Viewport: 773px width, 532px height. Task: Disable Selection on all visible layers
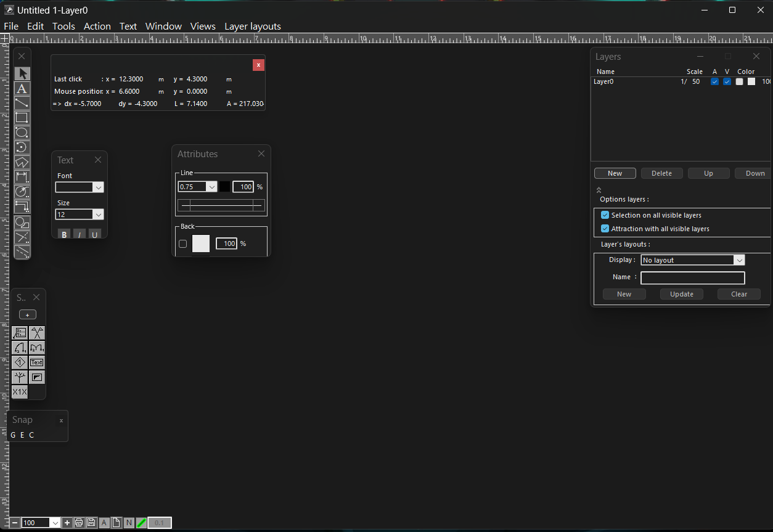(605, 215)
